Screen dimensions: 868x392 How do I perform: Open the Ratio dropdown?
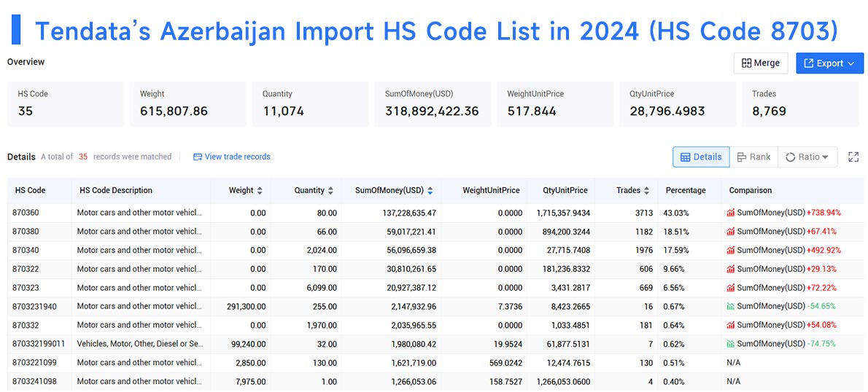pos(807,157)
